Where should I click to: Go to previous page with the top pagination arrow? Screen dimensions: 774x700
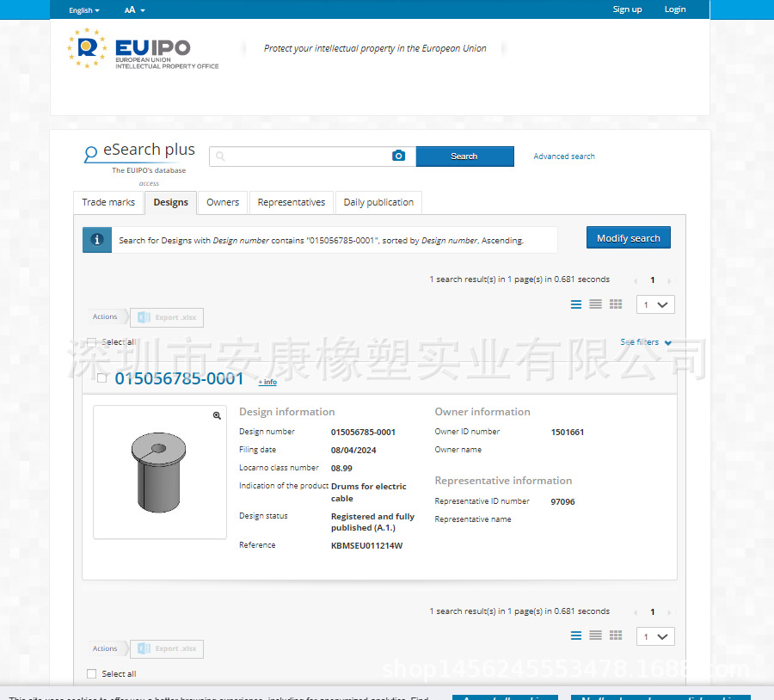[x=636, y=280]
